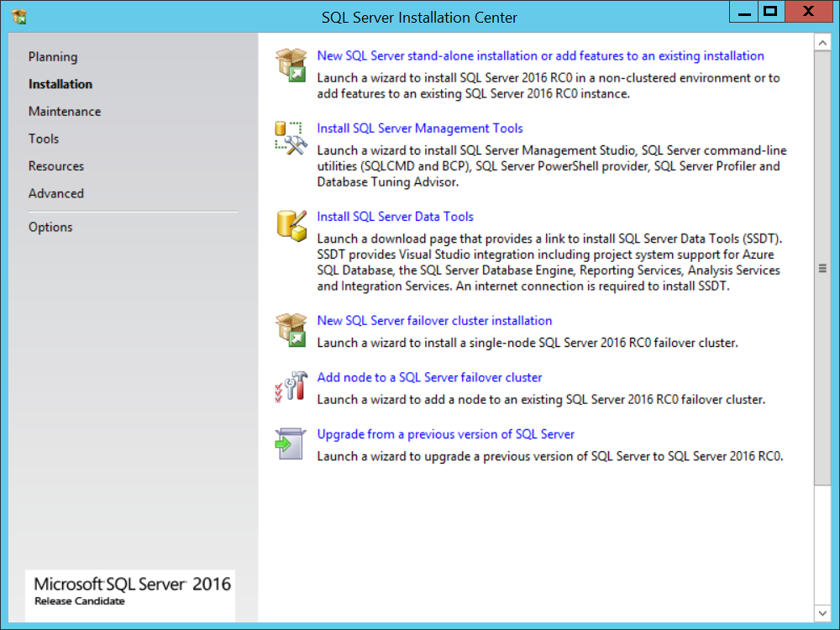
Task: Open the New SQL Server stand-alone installation link
Action: pos(540,55)
